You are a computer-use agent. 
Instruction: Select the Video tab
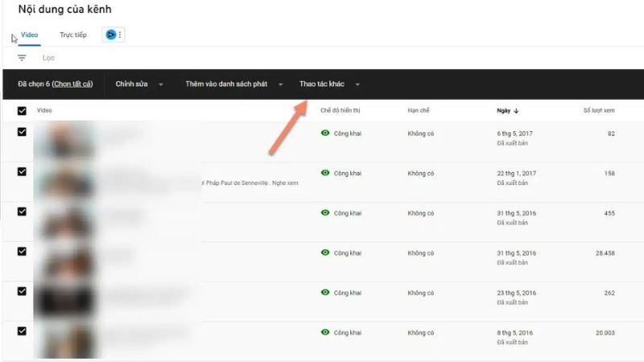tap(29, 35)
